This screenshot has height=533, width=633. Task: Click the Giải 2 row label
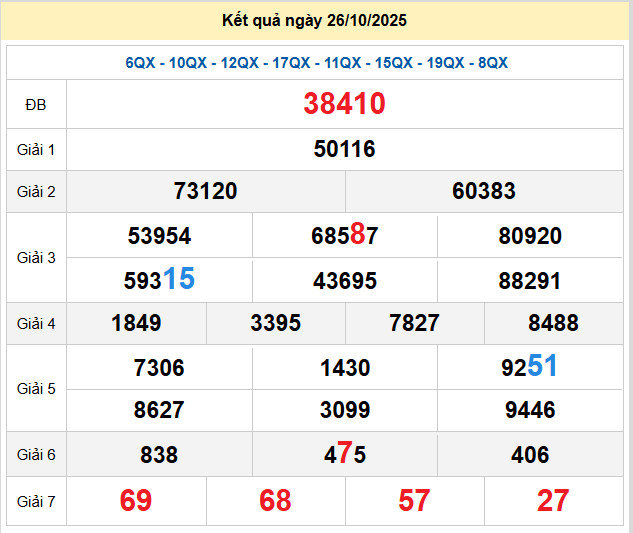pos(36,191)
